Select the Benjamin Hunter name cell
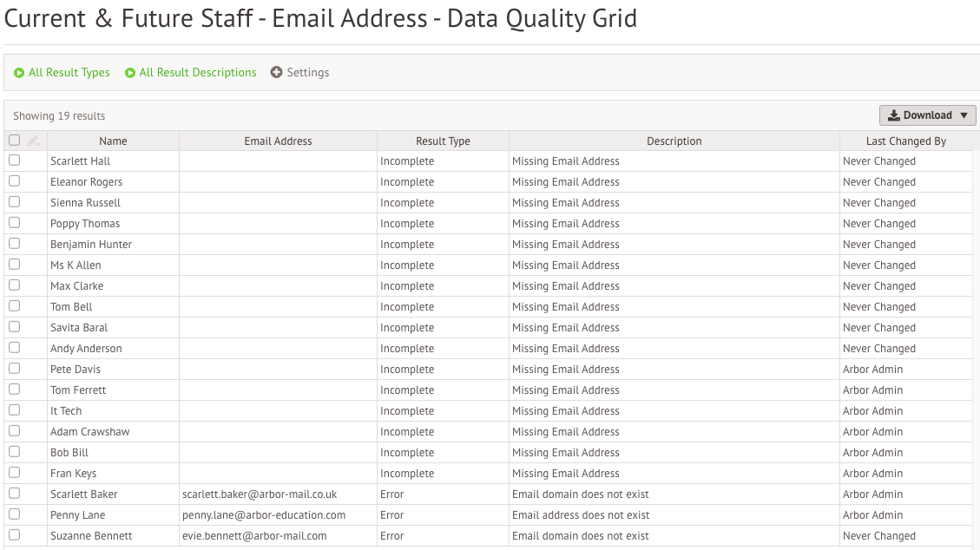 click(x=113, y=244)
